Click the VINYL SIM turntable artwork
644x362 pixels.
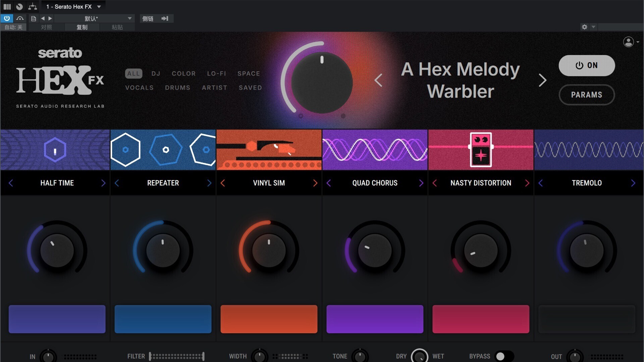(269, 149)
